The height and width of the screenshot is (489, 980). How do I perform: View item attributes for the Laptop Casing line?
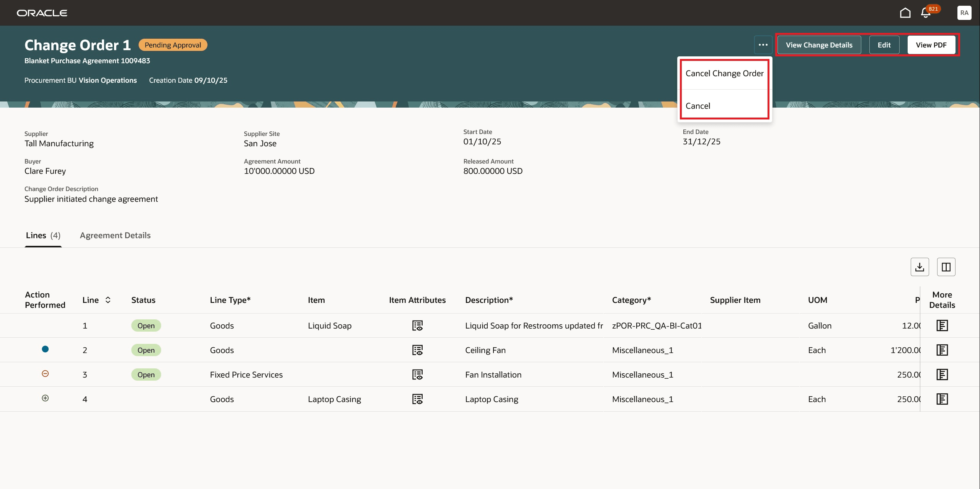418,399
